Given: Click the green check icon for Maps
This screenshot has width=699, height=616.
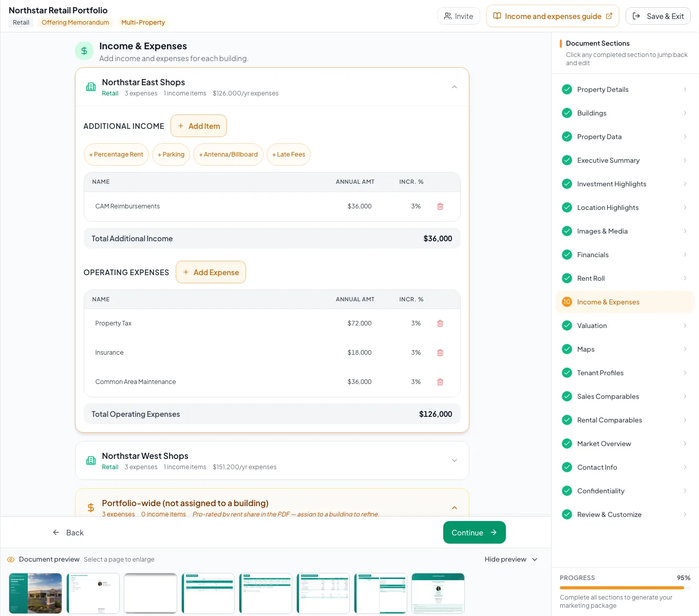Looking at the screenshot, I should tap(567, 349).
